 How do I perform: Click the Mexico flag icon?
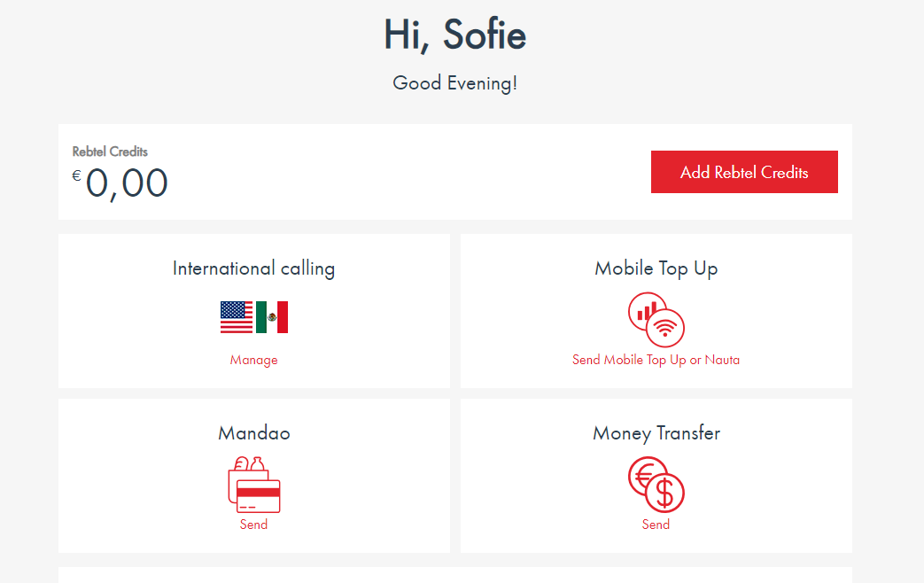pyautogui.click(x=272, y=317)
